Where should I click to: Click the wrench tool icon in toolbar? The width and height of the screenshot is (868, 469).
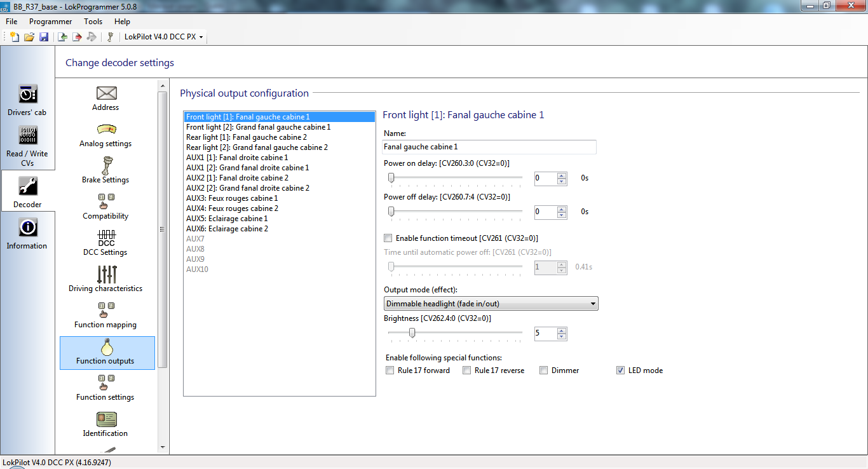[x=110, y=37]
